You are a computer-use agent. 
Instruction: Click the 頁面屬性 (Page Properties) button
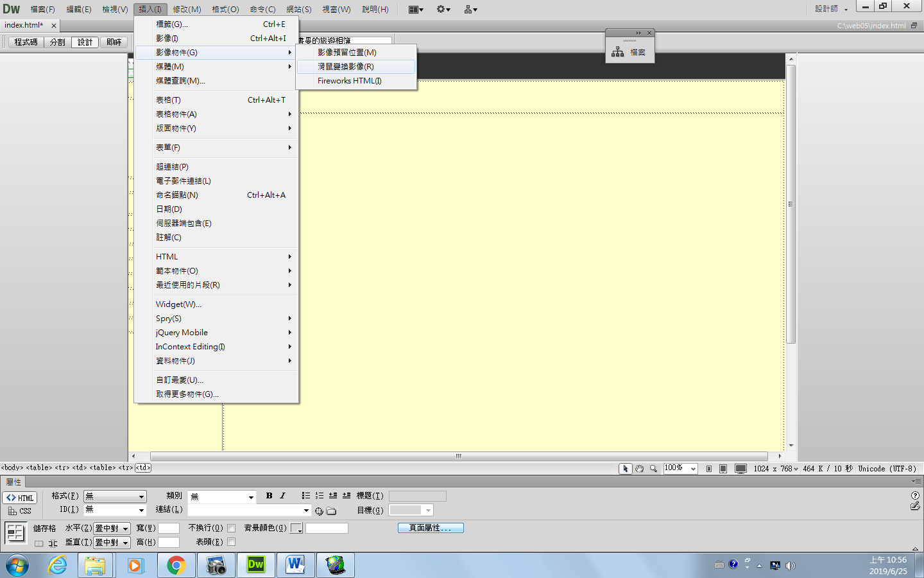tap(430, 528)
